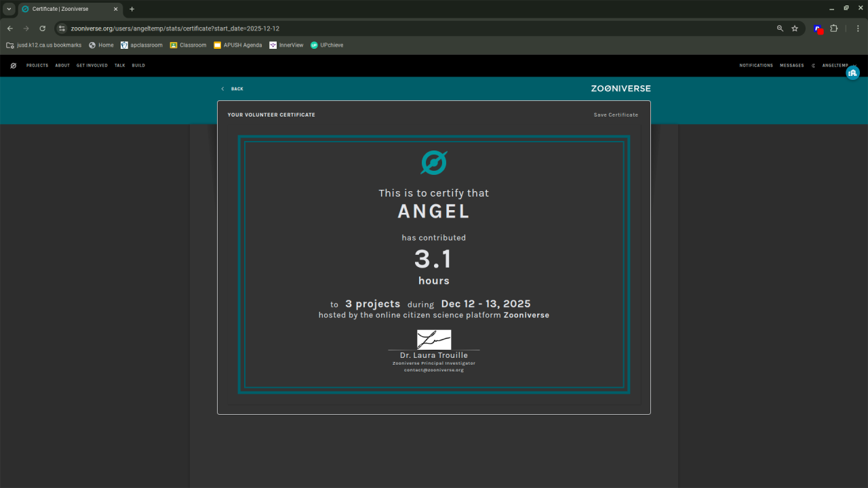Open the GET INVOLVED menu item
This screenshot has width=868, height=488.
click(92, 66)
